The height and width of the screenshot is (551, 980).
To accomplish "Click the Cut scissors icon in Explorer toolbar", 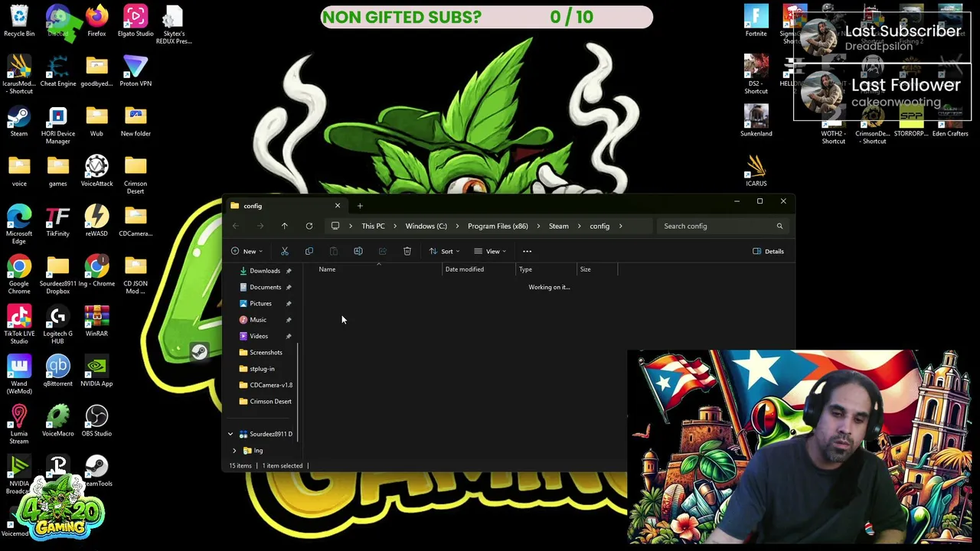I will 285,251.
